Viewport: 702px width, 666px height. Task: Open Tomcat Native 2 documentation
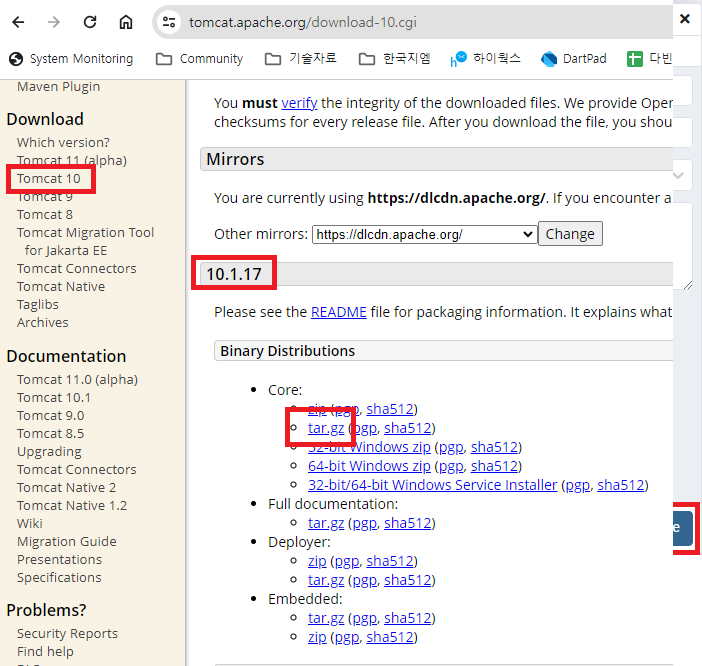tap(66, 487)
